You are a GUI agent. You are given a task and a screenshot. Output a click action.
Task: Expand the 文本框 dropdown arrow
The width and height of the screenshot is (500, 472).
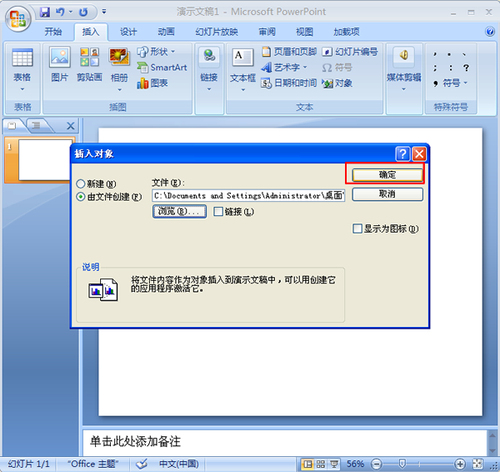click(243, 90)
